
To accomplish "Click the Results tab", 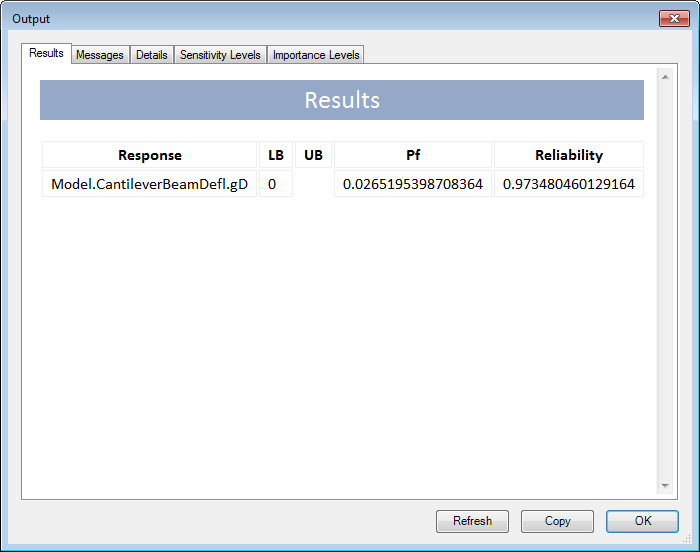I will [46, 54].
